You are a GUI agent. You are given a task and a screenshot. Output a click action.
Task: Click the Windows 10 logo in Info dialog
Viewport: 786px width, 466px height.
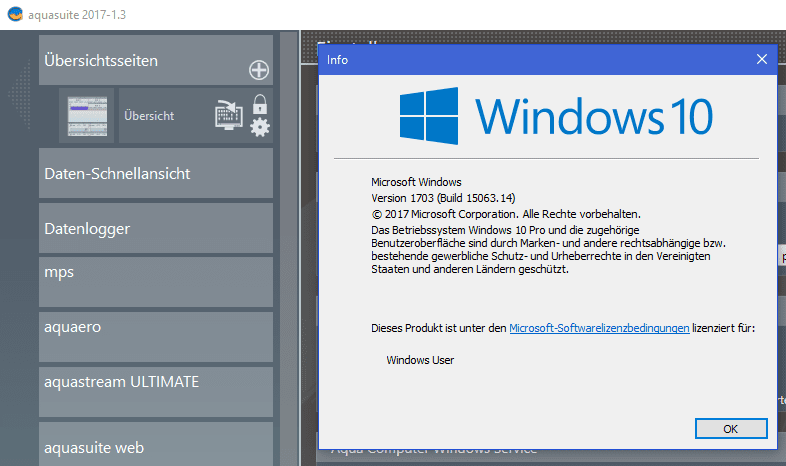556,116
